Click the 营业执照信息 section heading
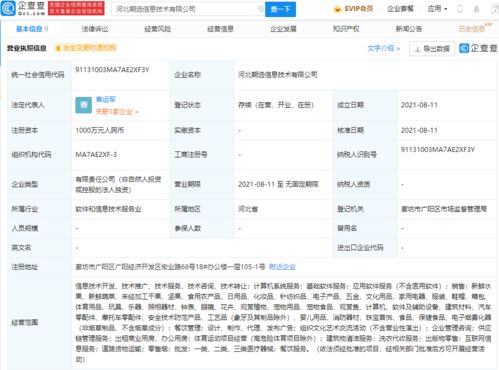The image size is (499, 370). (x=27, y=48)
